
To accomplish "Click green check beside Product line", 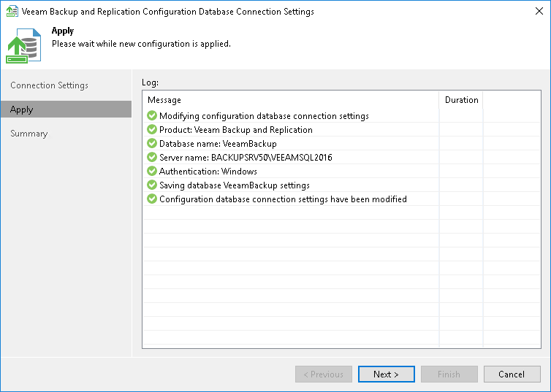I will pos(152,130).
